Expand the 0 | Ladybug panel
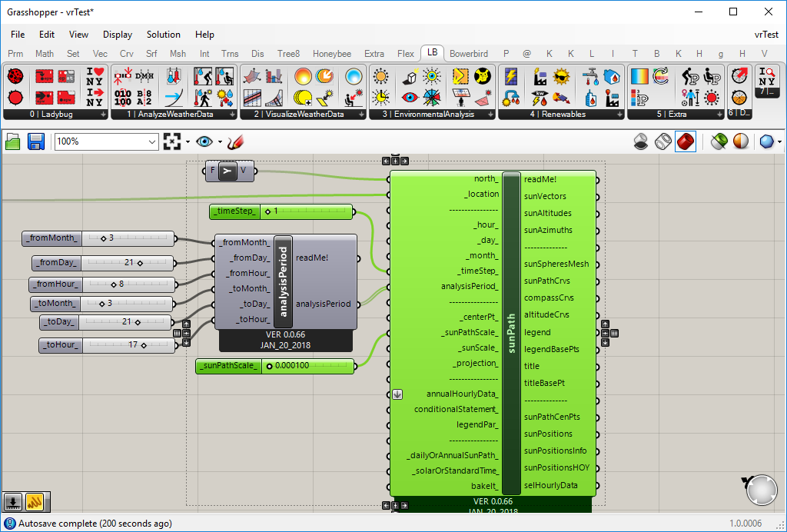This screenshot has height=532, width=787. pyautogui.click(x=104, y=115)
